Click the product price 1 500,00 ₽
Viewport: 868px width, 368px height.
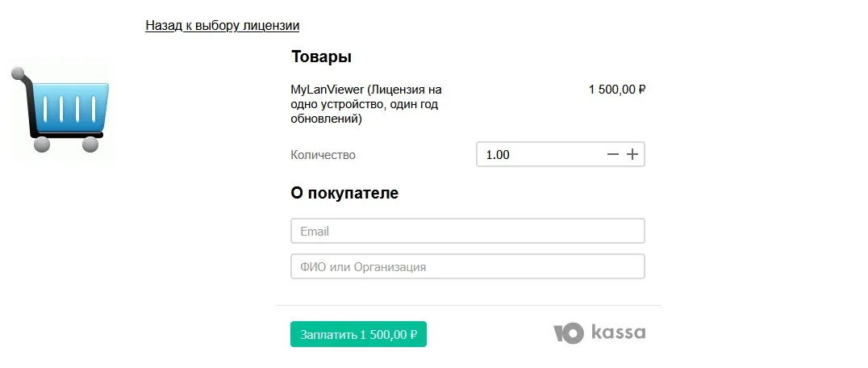[617, 90]
